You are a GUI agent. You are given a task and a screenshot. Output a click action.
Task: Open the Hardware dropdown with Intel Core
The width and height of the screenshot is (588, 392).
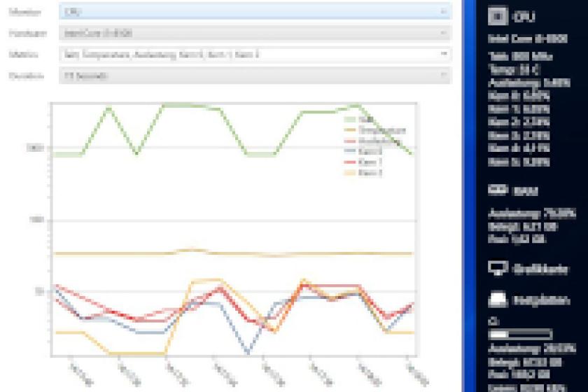tap(255, 33)
